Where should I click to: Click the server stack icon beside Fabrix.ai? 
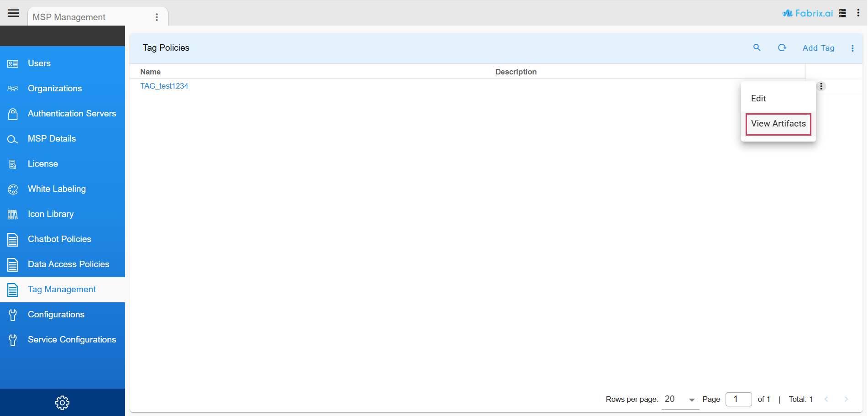(x=842, y=13)
